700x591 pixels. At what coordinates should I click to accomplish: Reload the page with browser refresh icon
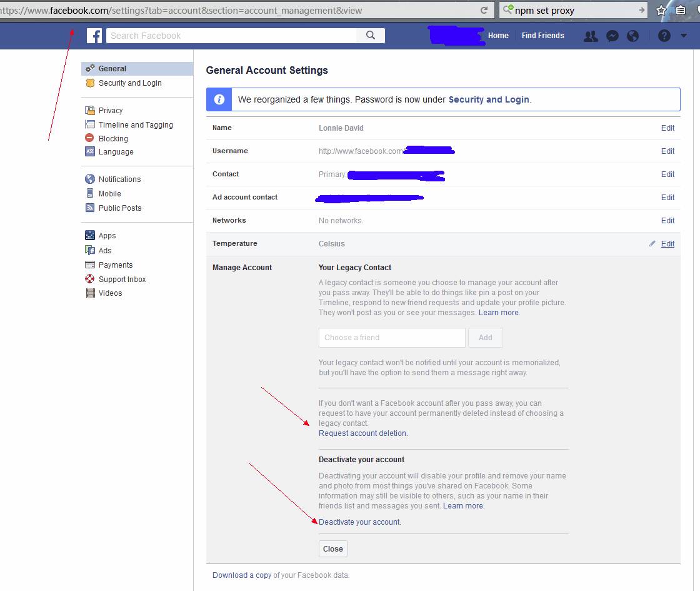pyautogui.click(x=484, y=10)
